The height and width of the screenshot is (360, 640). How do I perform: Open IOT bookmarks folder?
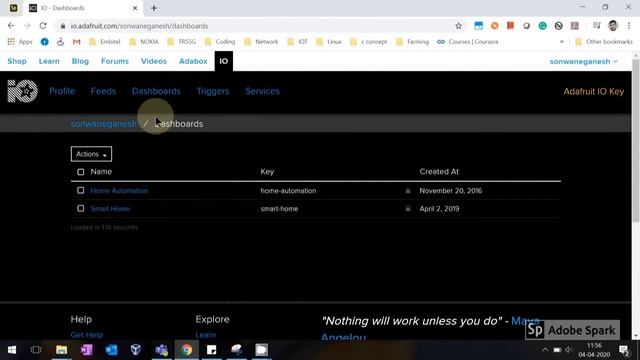pos(298,42)
